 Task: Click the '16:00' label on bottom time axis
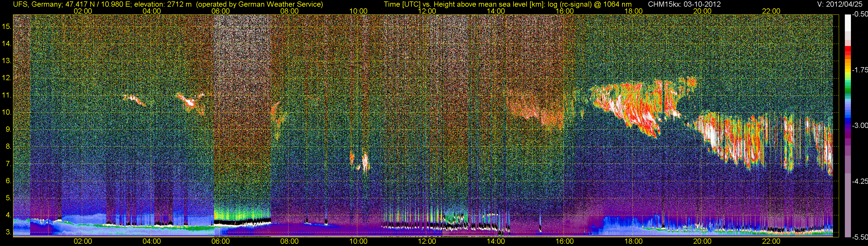[565, 241]
